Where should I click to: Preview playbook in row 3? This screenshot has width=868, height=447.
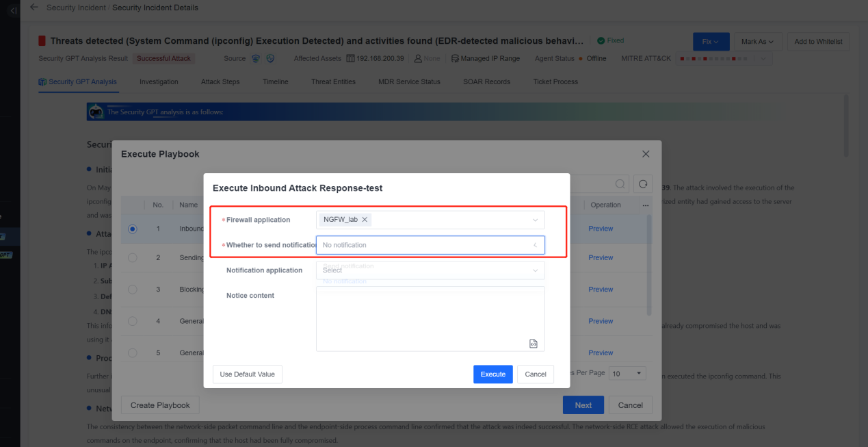[601, 290]
